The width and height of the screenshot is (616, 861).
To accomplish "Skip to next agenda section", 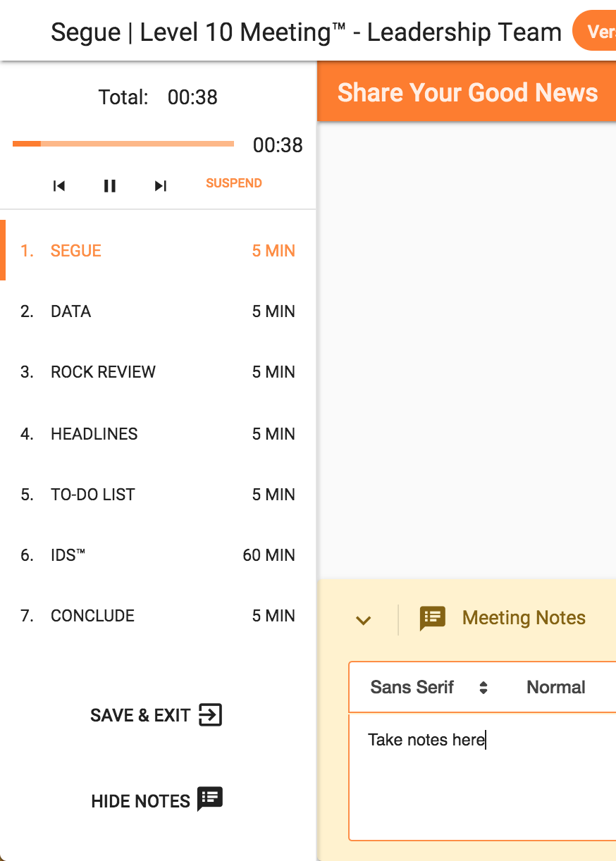I will [x=161, y=186].
